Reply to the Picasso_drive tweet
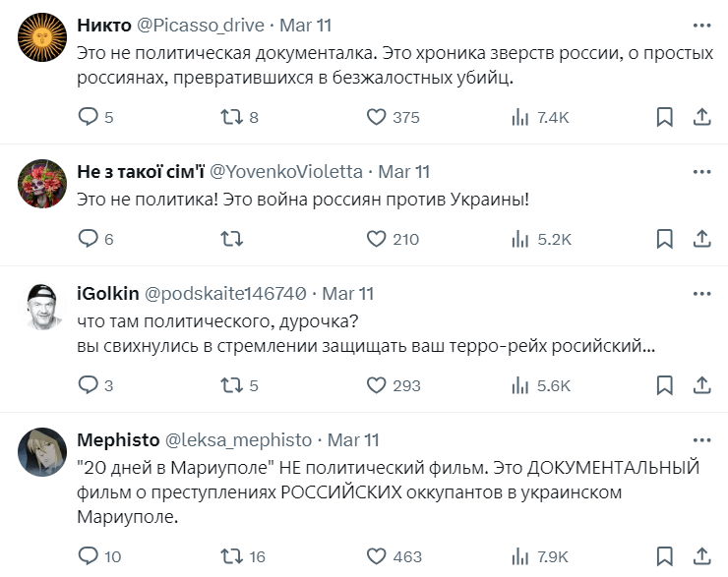The width and height of the screenshot is (728, 577). [89, 117]
